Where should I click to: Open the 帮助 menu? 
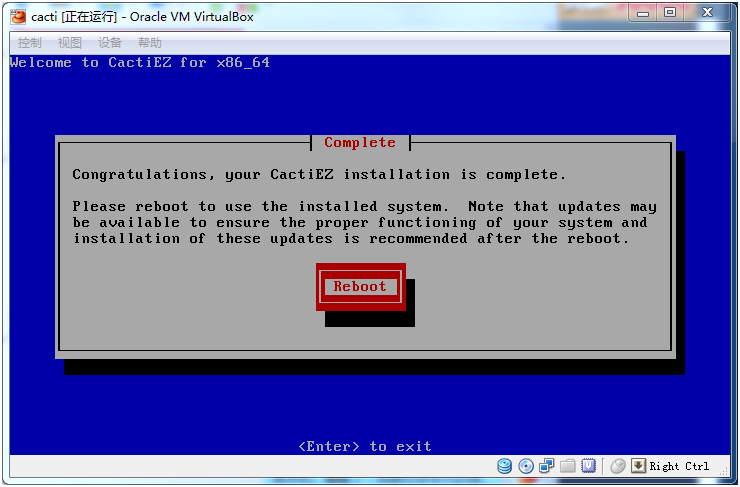150,43
